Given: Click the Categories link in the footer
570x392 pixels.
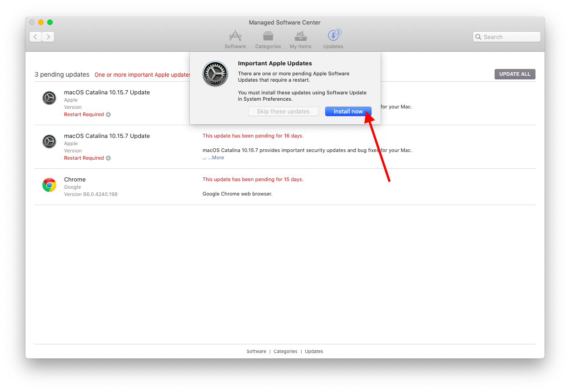Looking at the screenshot, I should pyautogui.click(x=285, y=352).
